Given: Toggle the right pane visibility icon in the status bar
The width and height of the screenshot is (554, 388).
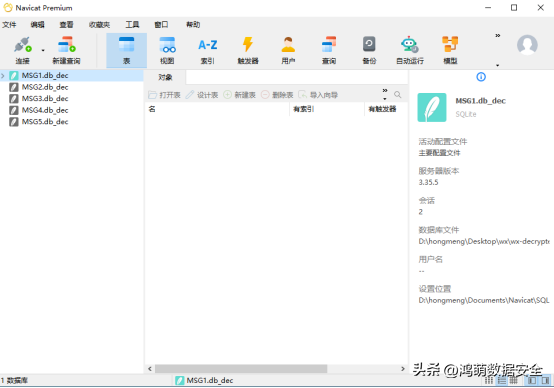Looking at the screenshot, I should pos(545,381).
